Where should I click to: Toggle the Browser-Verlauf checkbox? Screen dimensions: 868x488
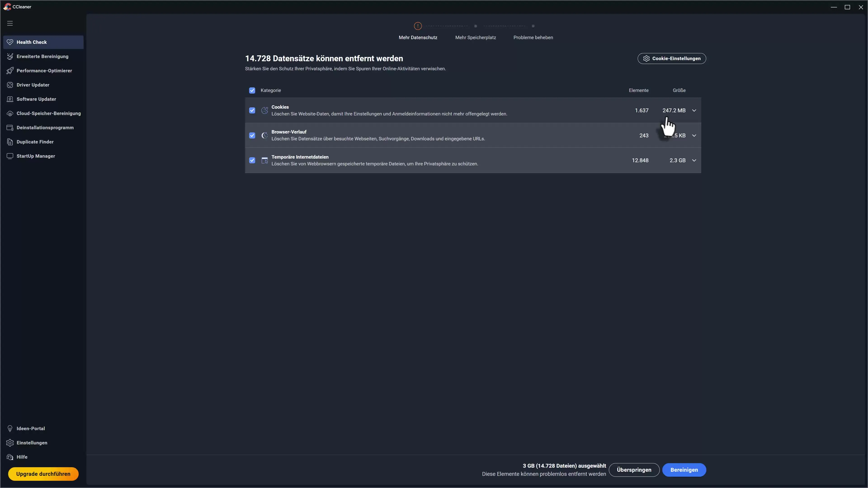[252, 135]
